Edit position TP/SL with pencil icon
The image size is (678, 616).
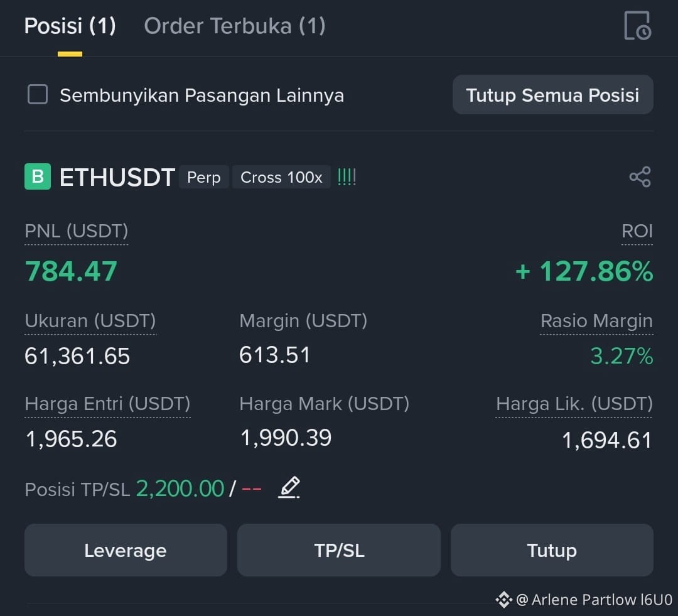[289, 487]
